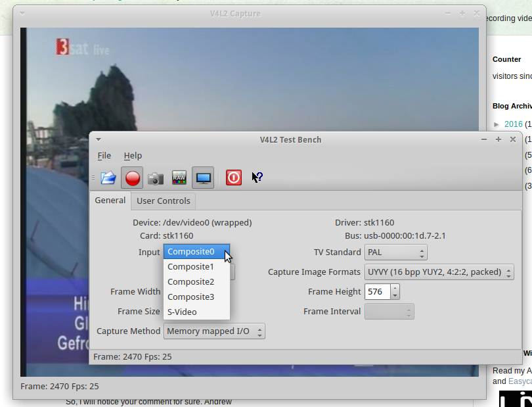Choose Composite1 input option

pos(196,267)
